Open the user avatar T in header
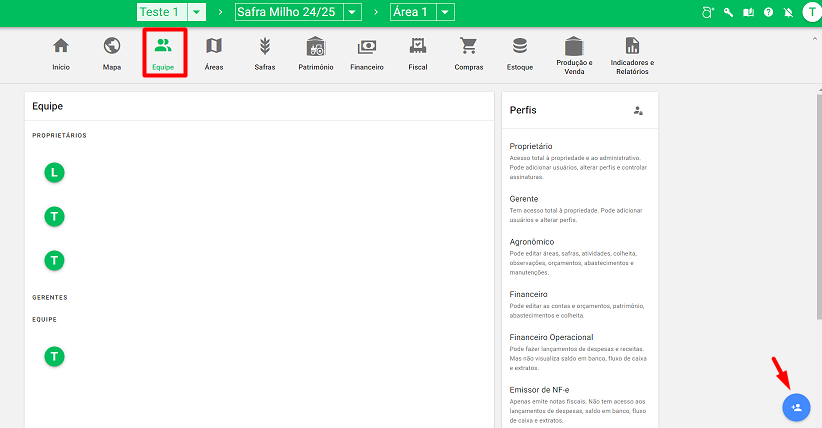 click(x=810, y=12)
